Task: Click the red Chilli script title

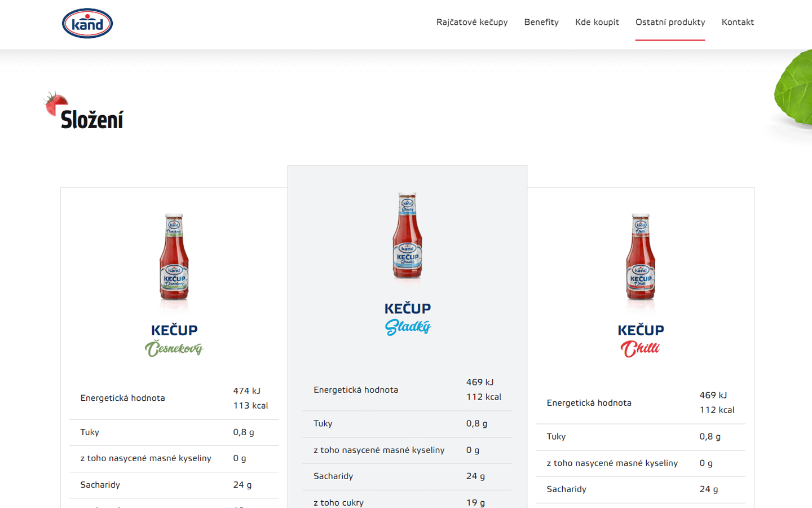Action: coord(640,349)
